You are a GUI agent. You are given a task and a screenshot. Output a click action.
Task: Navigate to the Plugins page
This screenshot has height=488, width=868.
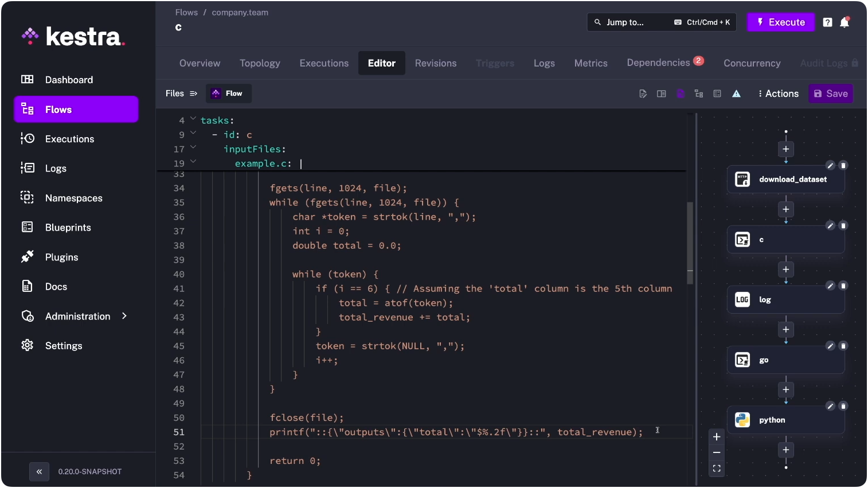tap(61, 257)
